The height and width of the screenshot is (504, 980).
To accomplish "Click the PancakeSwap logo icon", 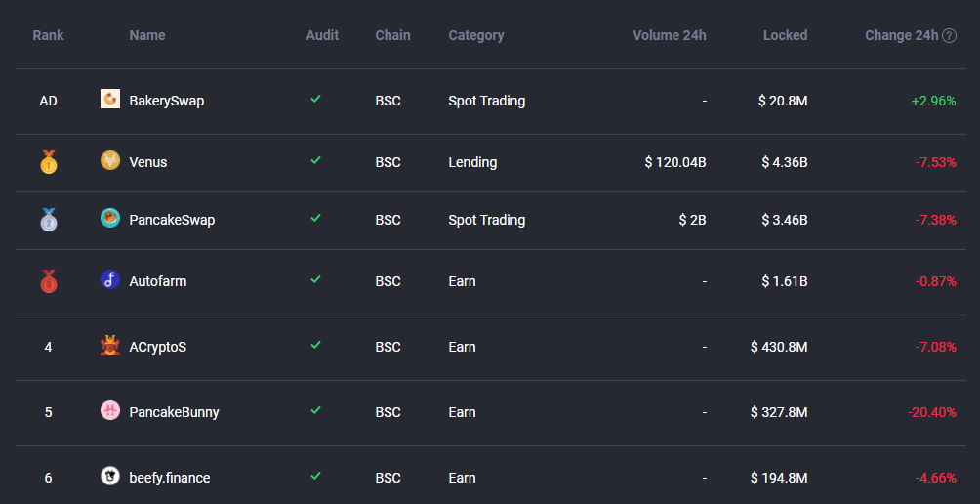I will tap(110, 218).
